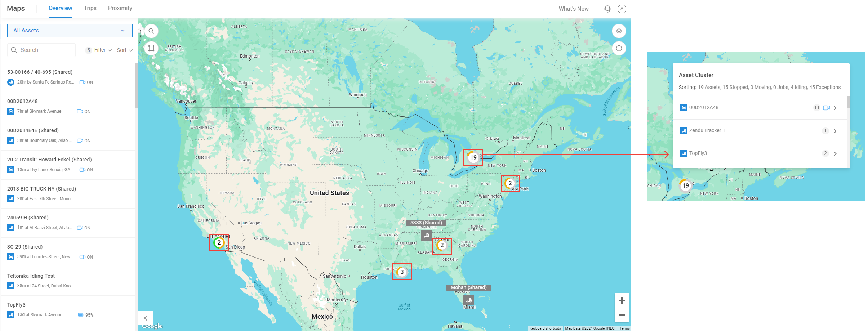Click the Asset Cluster popup scrollbar

[848, 102]
